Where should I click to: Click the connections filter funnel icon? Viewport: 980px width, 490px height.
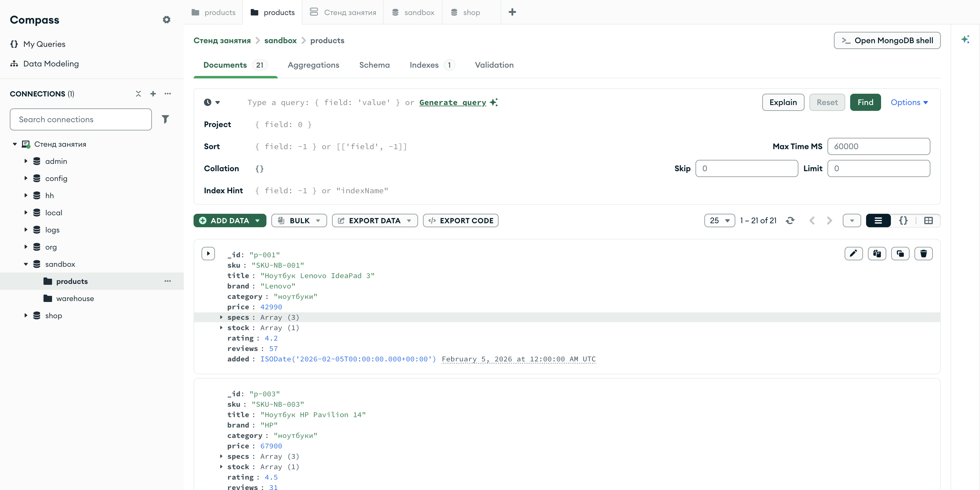165,119
